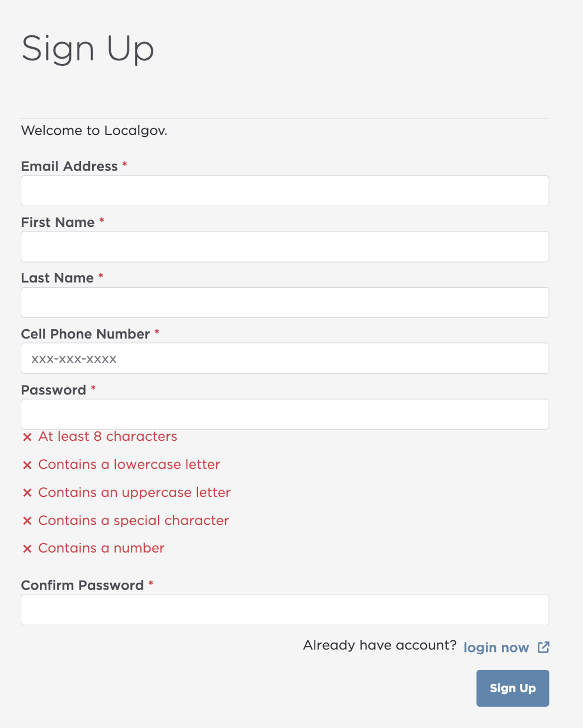Click inside the First Name field

pyautogui.click(x=285, y=246)
